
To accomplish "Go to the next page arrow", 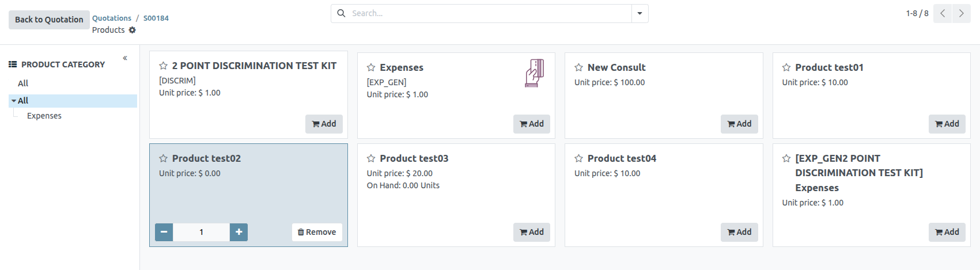I will click(961, 13).
